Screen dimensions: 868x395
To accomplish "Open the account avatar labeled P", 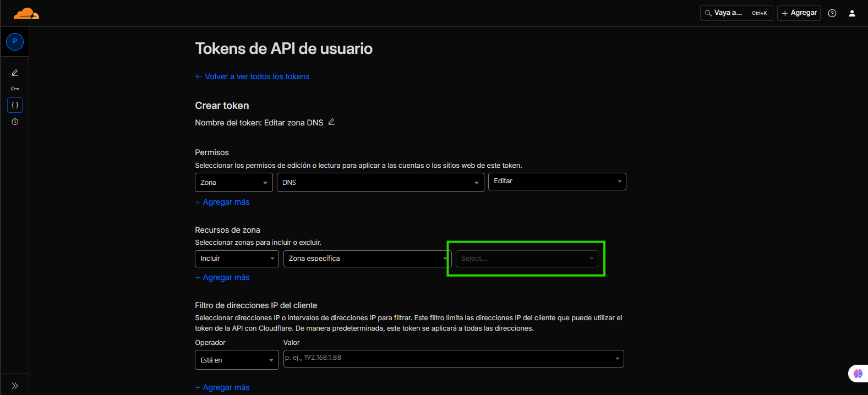I will [15, 42].
